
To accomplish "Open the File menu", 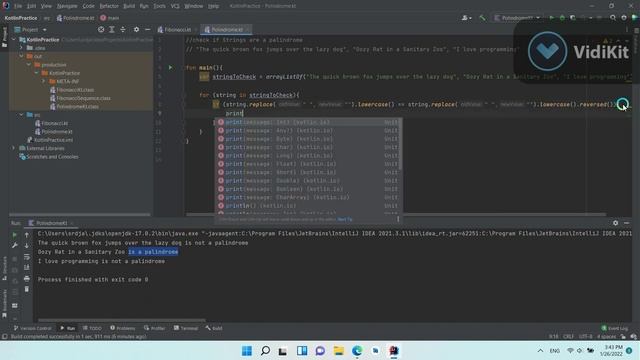I will pos(18,6).
